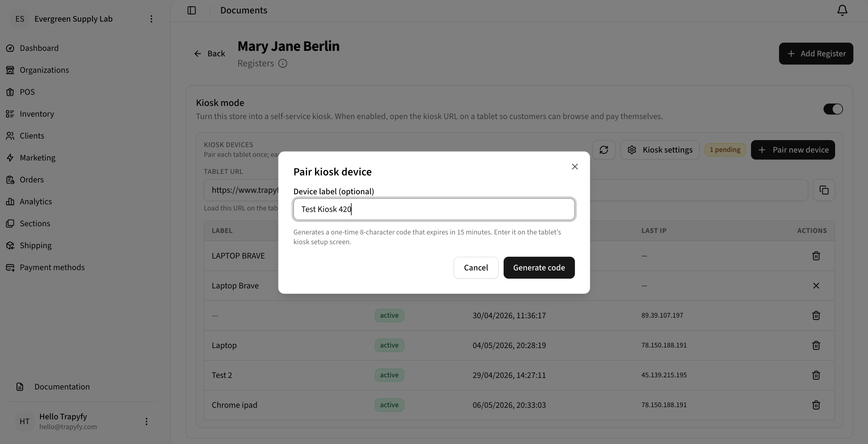This screenshot has height=444, width=868.
Task: Close the Pair kiosk device dialog
Action: coord(575,167)
